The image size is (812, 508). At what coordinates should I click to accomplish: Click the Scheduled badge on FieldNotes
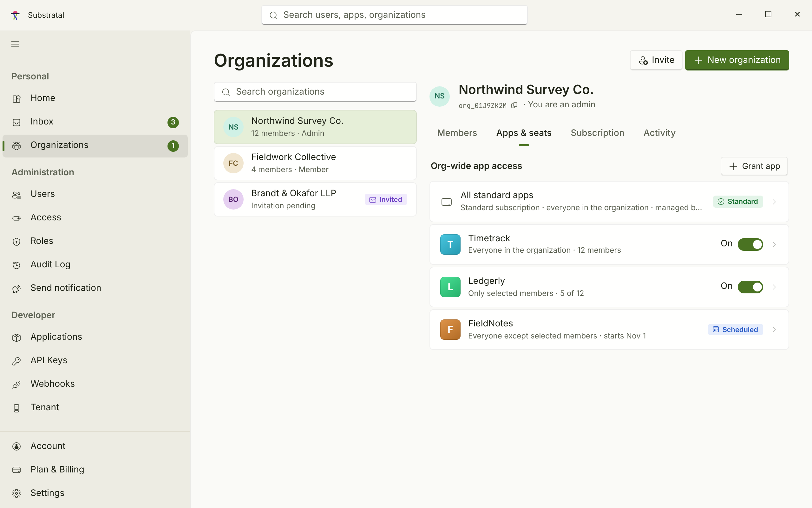coord(735,330)
